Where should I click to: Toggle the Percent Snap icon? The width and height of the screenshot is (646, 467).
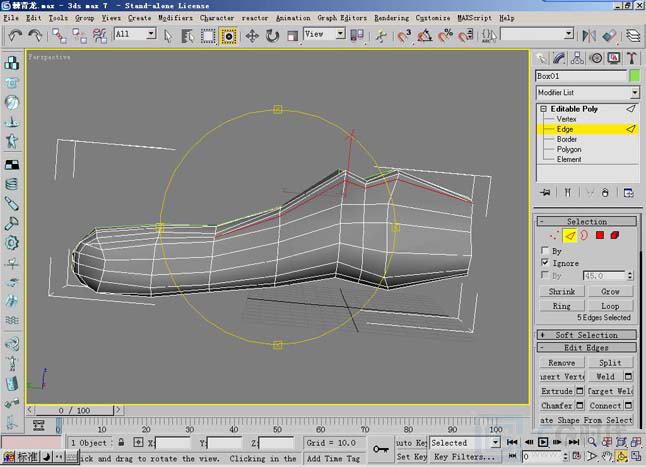point(445,36)
